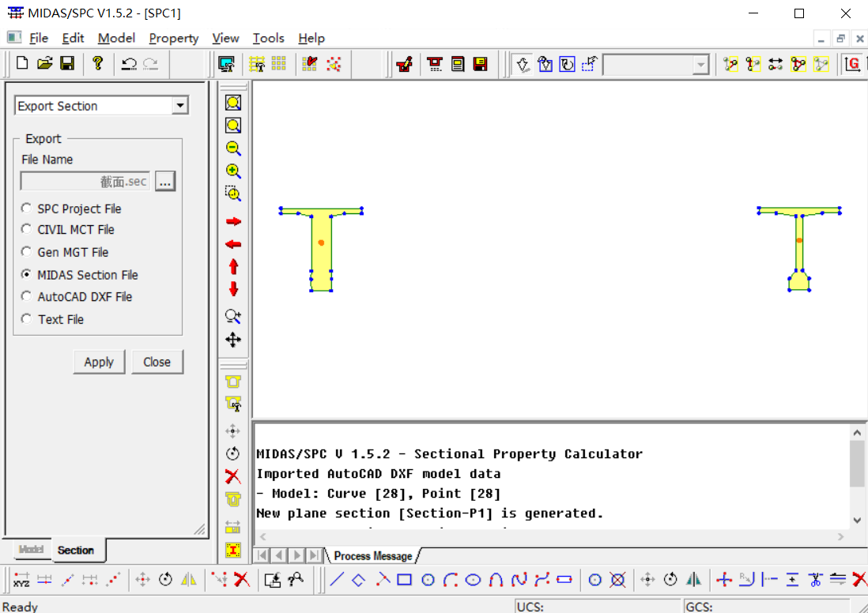Click the red pan up arrow
This screenshot has height=613, width=868.
point(233,267)
